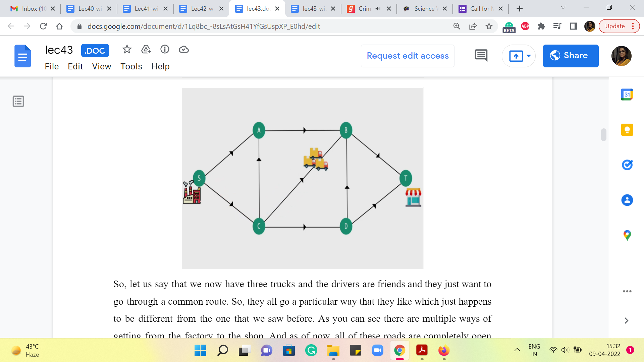The width and height of the screenshot is (644, 362).
Task: Open Google Calendar side panel
Action: (627, 95)
